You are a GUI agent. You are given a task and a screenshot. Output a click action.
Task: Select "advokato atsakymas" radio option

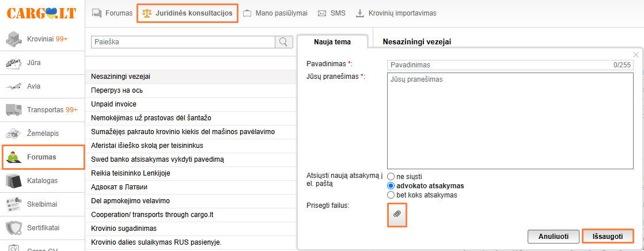[391, 186]
